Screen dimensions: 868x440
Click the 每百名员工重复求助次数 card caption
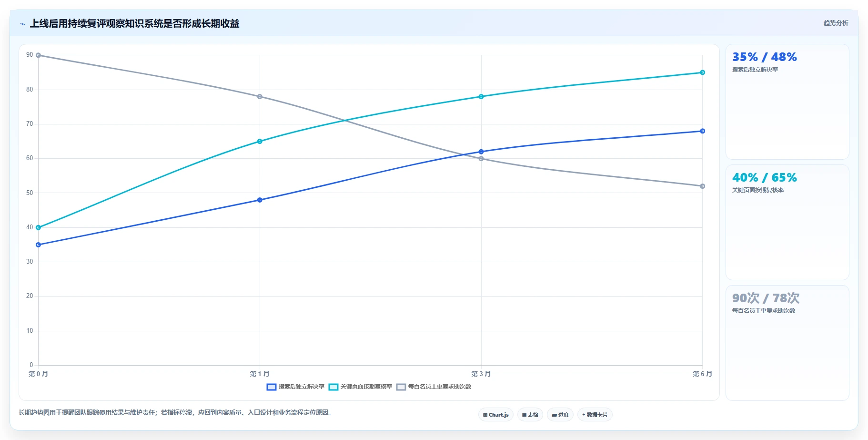click(x=764, y=311)
